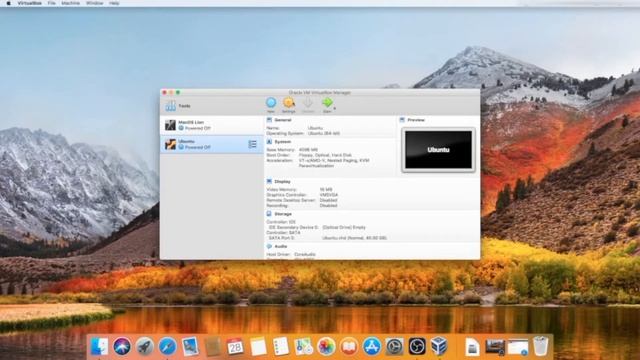Open OBS Studio icon in Dock

pyautogui.click(x=417, y=347)
